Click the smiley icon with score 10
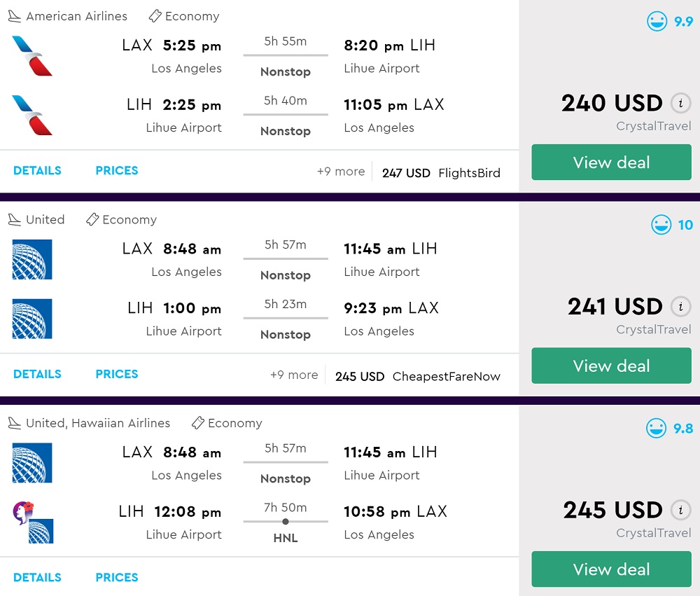Image resolution: width=700 pixels, height=596 pixels. [x=661, y=225]
